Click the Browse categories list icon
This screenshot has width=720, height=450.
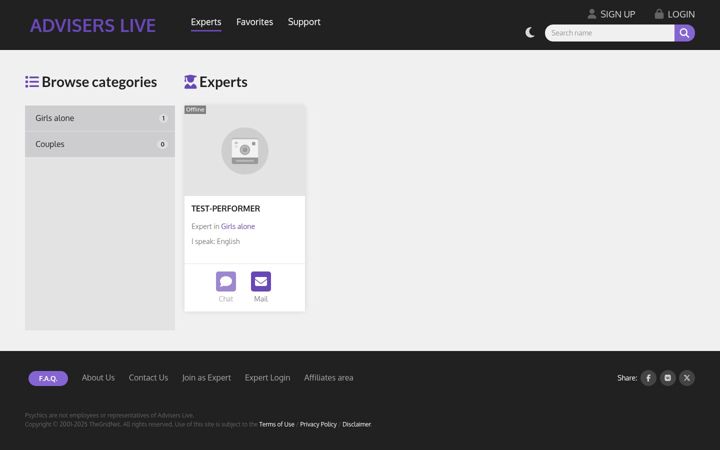click(32, 82)
